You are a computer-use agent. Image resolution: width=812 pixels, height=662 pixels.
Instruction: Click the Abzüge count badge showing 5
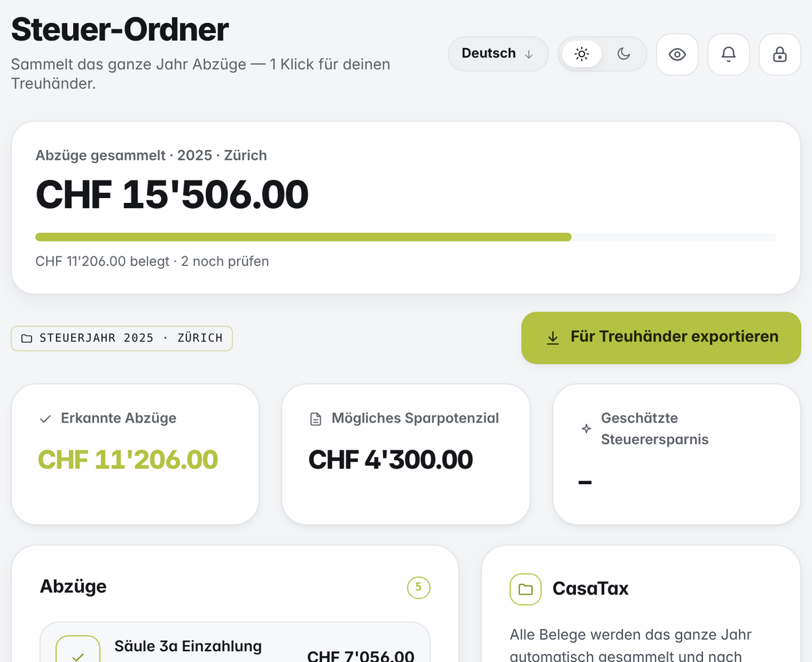tap(418, 587)
